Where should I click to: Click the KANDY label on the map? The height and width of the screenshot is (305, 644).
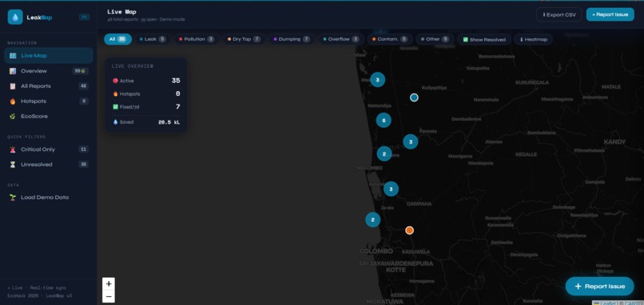(x=614, y=142)
